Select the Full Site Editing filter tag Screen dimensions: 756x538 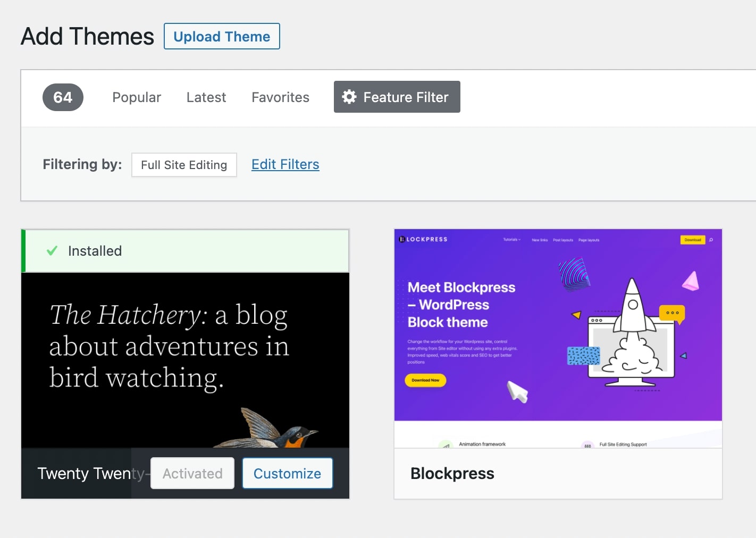tap(184, 165)
